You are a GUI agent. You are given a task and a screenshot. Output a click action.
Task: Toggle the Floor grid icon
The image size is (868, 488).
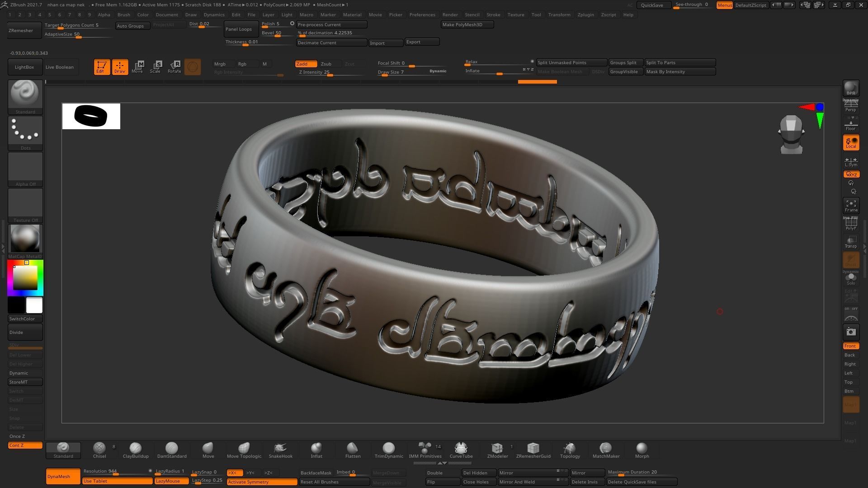point(851,124)
